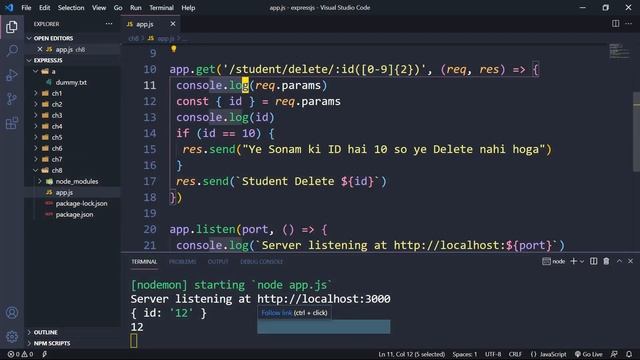Open the notifications bell icon
The width and height of the screenshot is (640, 360).
point(629,354)
